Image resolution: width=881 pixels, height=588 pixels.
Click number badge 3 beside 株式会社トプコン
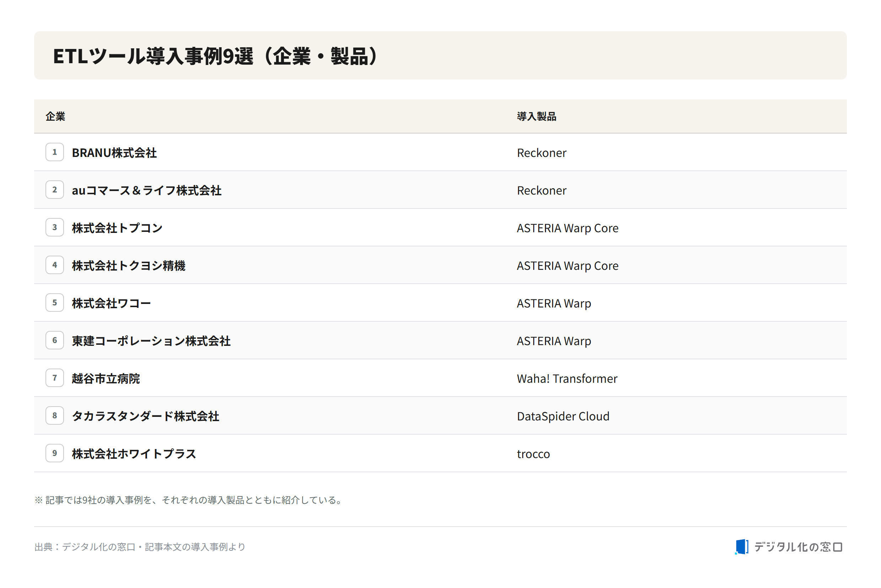[55, 227]
